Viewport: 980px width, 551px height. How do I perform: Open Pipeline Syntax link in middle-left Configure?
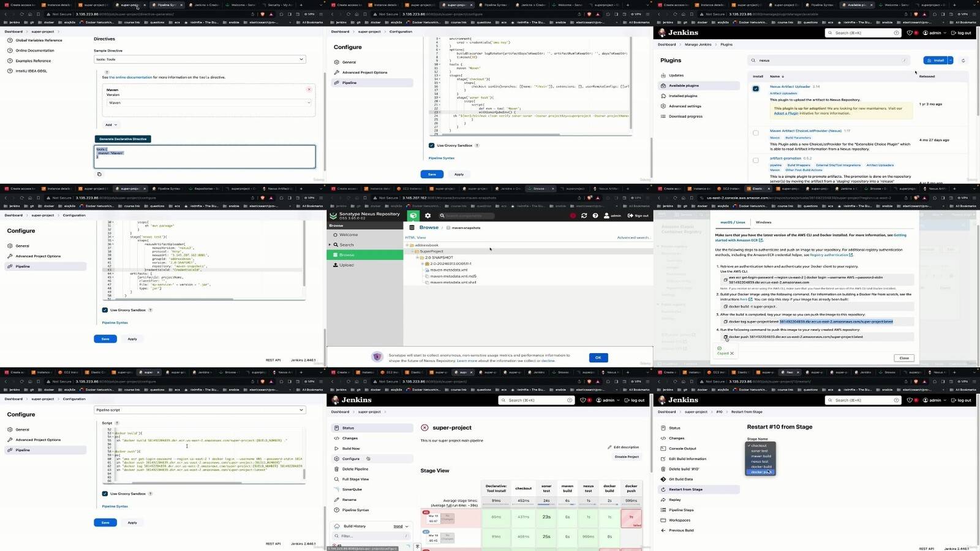pyautogui.click(x=115, y=323)
